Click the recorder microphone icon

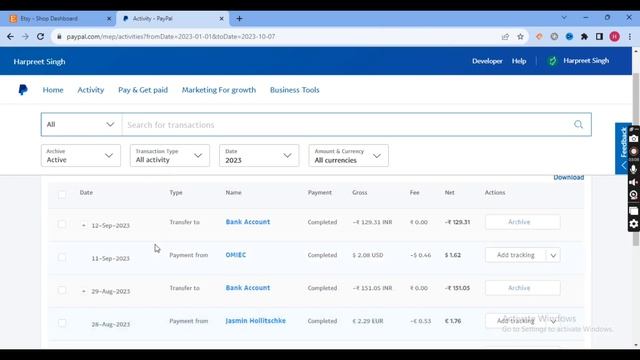[x=633, y=169]
